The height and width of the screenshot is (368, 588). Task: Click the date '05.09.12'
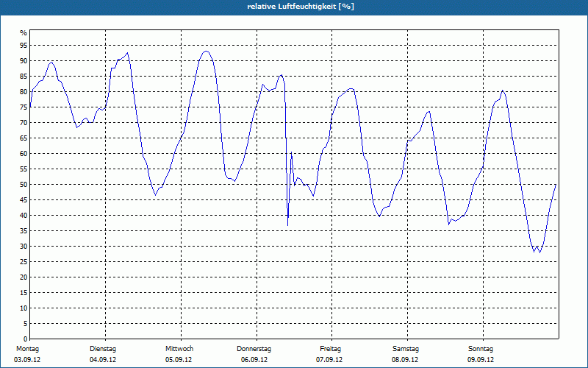pos(179,360)
